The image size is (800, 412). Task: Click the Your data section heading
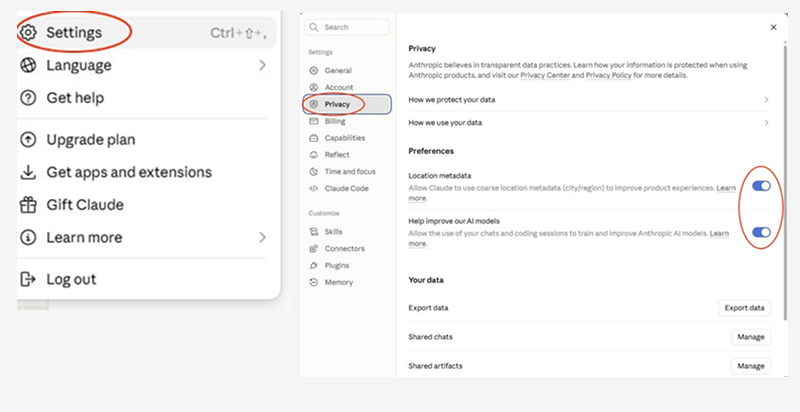[x=426, y=280]
